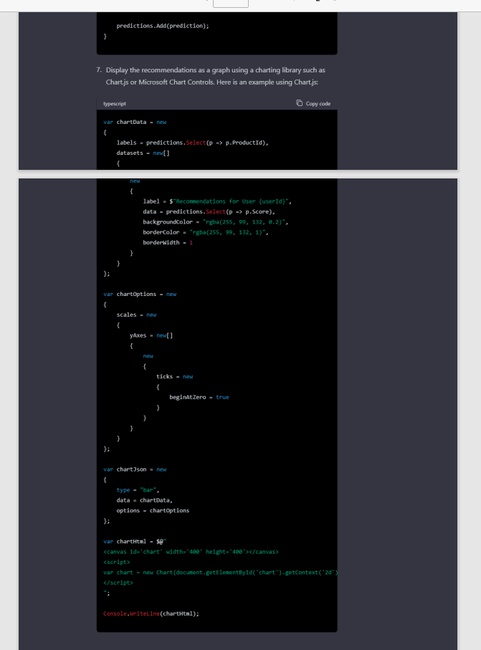Click the clipboard icon beside Copy code
The height and width of the screenshot is (650, 481).
299,103
